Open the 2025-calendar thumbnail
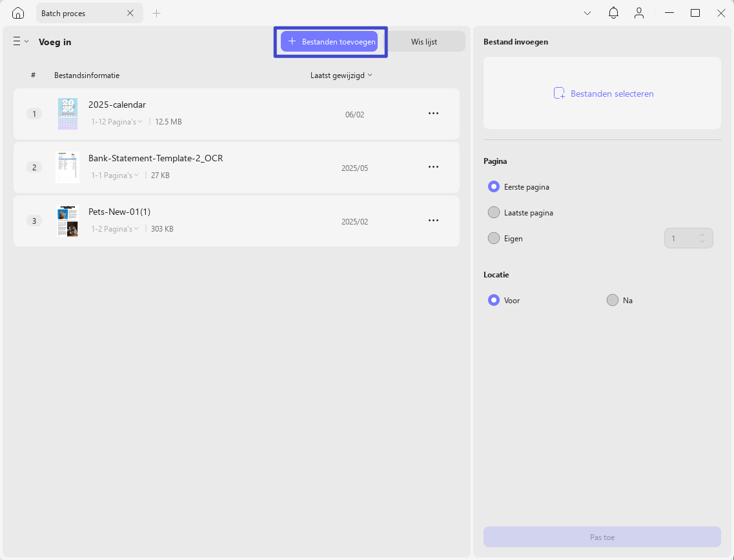This screenshot has width=734, height=560. tap(67, 114)
